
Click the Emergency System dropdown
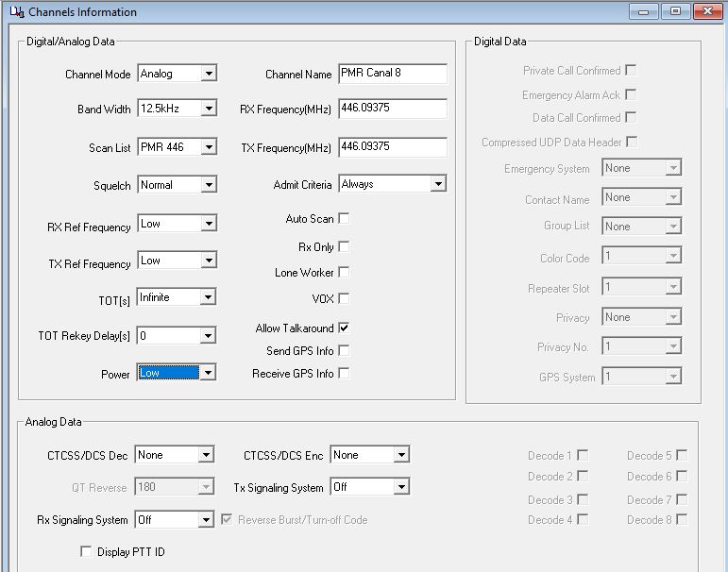(642, 168)
